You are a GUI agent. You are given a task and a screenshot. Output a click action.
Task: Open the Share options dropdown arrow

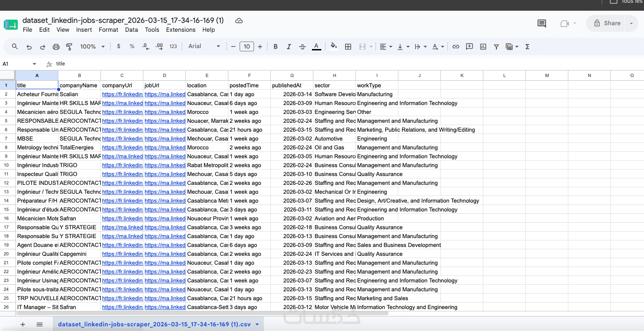click(x=631, y=23)
